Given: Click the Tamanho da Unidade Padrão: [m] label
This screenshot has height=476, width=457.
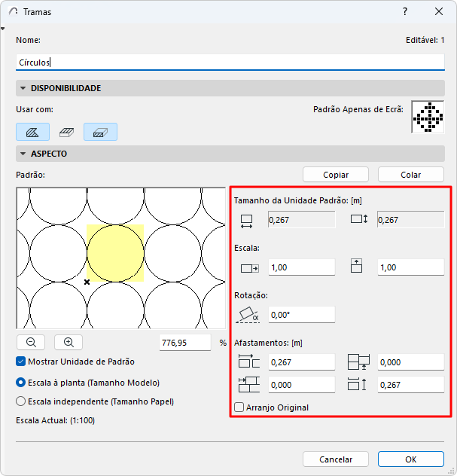Looking at the screenshot, I should coord(297,200).
